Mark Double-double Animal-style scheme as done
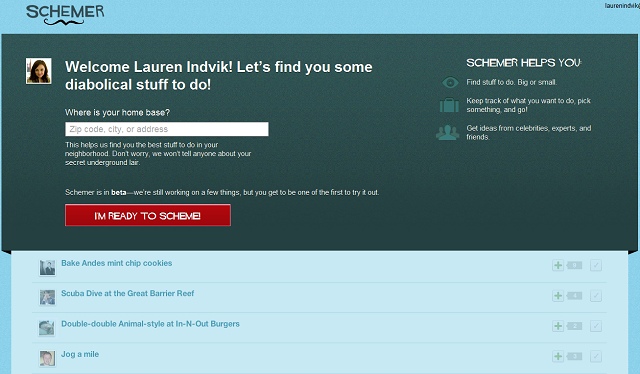 (x=596, y=326)
